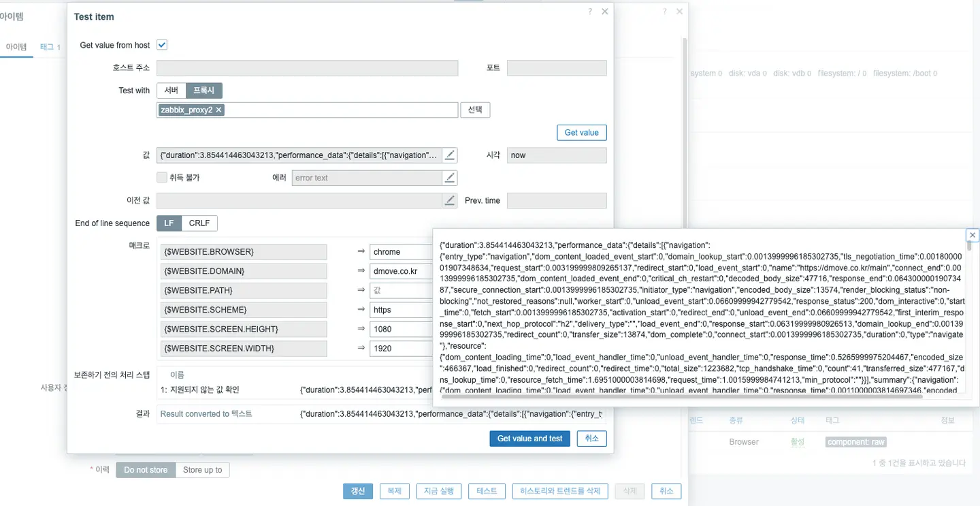
Task: Open the multiline editor icon for the 에러 field
Action: pos(449,178)
